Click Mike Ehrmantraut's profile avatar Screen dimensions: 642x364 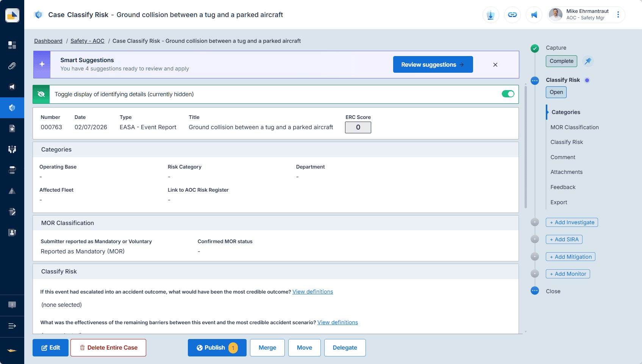tap(556, 14)
